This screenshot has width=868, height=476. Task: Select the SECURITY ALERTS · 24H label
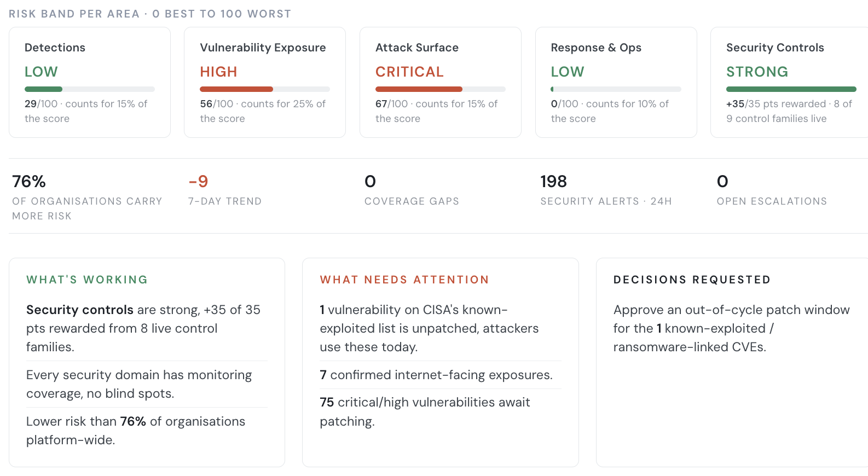pyautogui.click(x=606, y=201)
